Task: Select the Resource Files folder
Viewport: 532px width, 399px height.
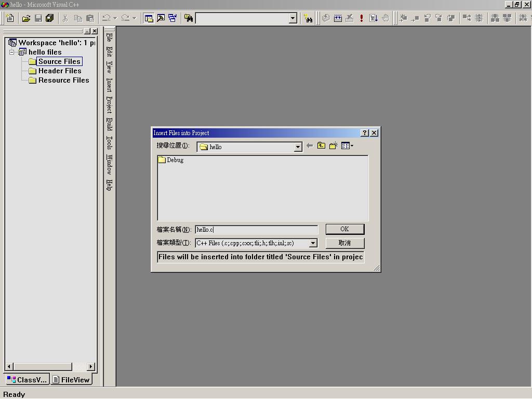Action: tap(63, 81)
